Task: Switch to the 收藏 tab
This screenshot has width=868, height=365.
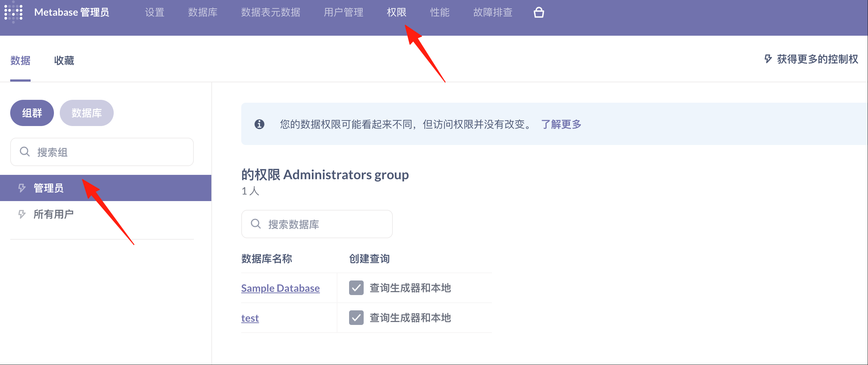Action: [x=64, y=60]
